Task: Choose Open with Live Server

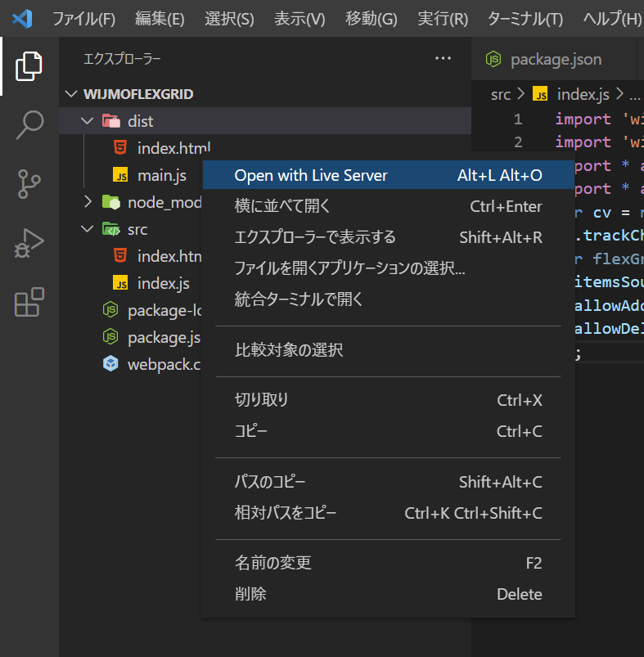Action: (389, 175)
